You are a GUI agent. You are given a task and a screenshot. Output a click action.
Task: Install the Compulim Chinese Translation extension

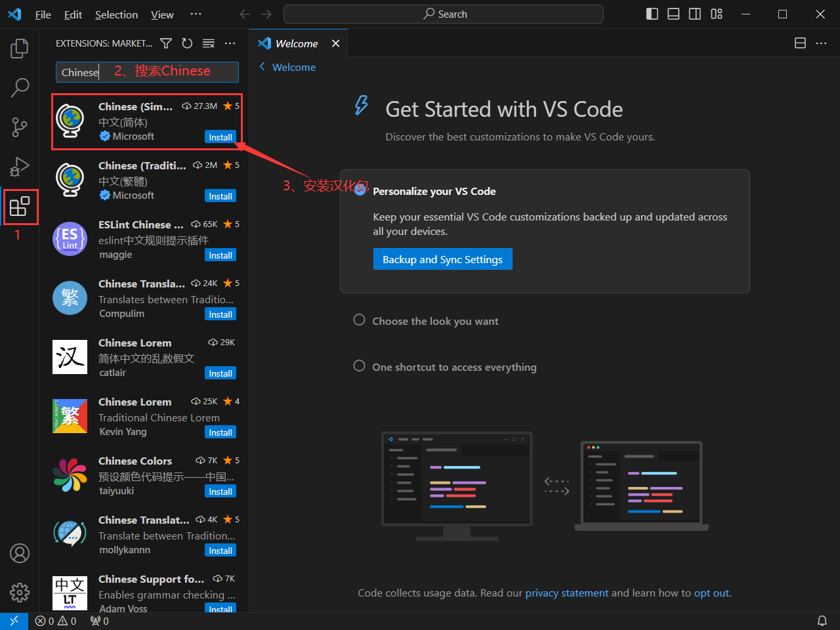tap(220, 314)
